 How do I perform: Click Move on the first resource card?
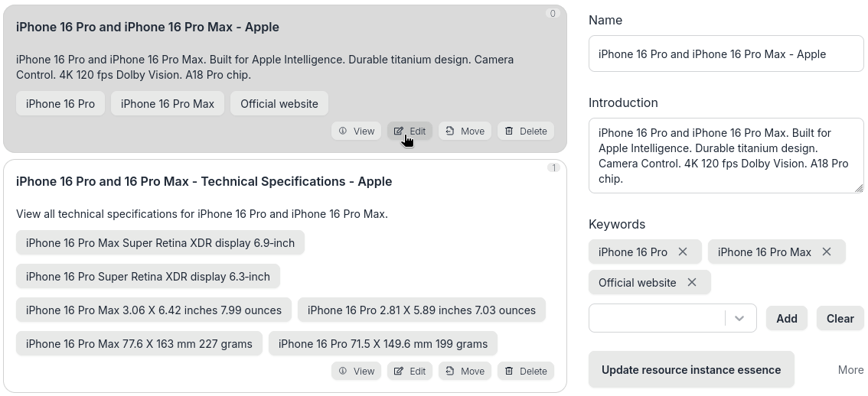[x=465, y=131]
